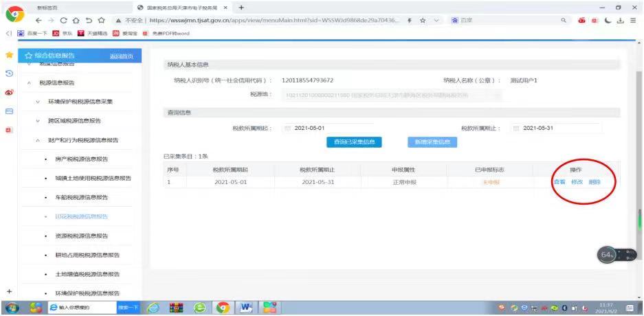
Task: Open the 京东 bookmark
Action: (x=63, y=33)
